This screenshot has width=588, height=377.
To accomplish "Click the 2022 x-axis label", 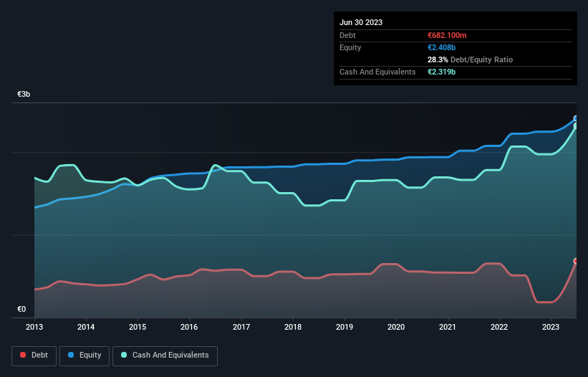I will click(499, 327).
